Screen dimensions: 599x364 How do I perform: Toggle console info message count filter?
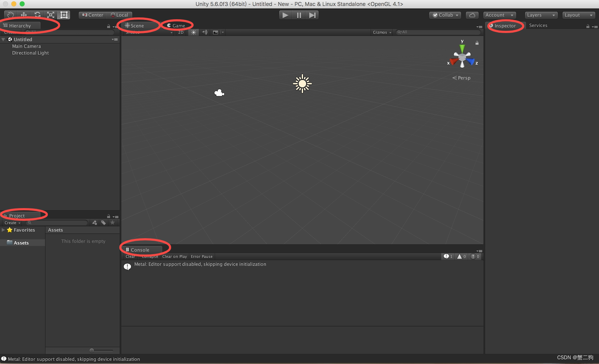448,256
